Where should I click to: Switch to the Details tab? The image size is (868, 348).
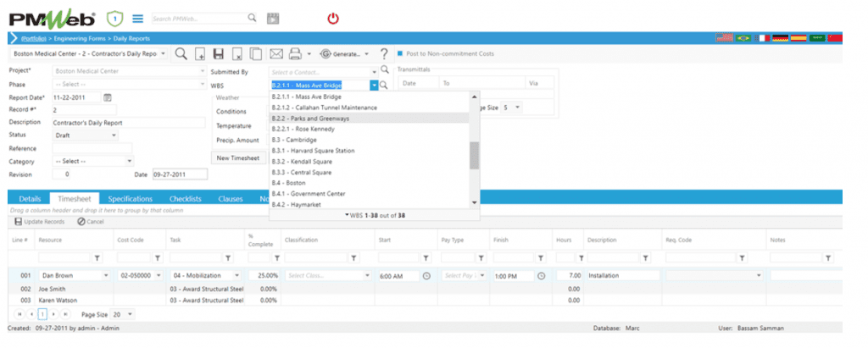[30, 199]
